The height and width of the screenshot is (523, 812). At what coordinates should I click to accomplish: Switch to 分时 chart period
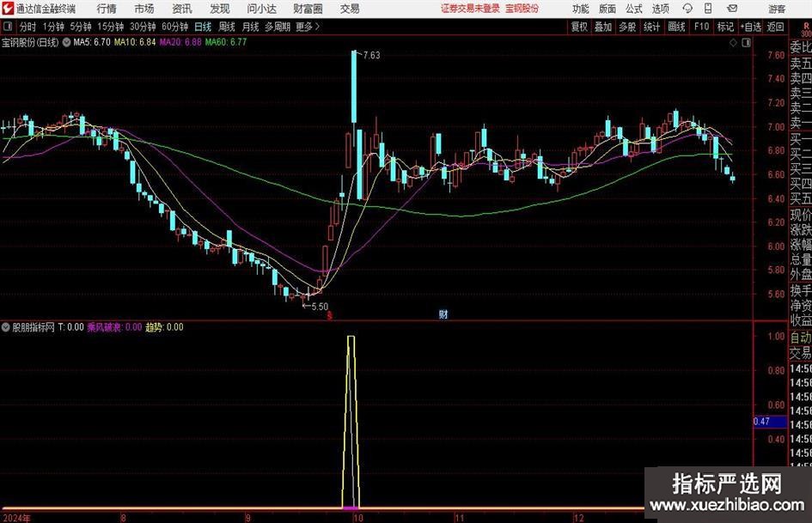click(28, 27)
